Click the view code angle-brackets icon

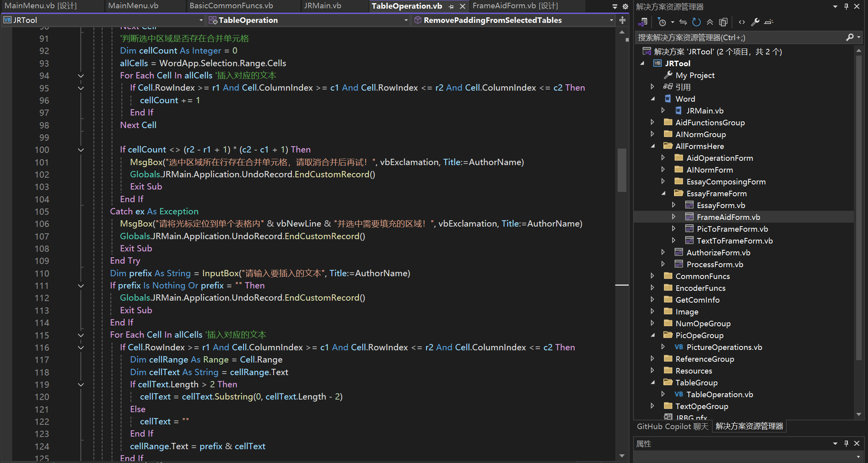tap(742, 22)
